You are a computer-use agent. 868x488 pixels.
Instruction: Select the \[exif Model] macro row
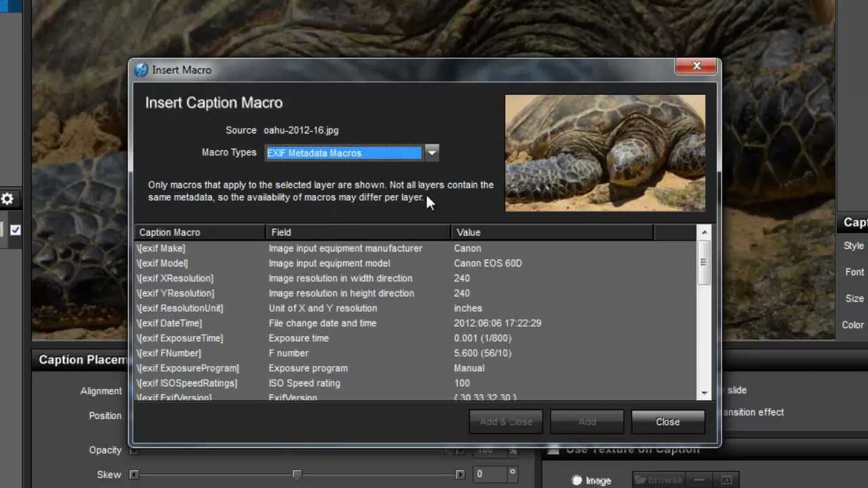click(x=415, y=263)
